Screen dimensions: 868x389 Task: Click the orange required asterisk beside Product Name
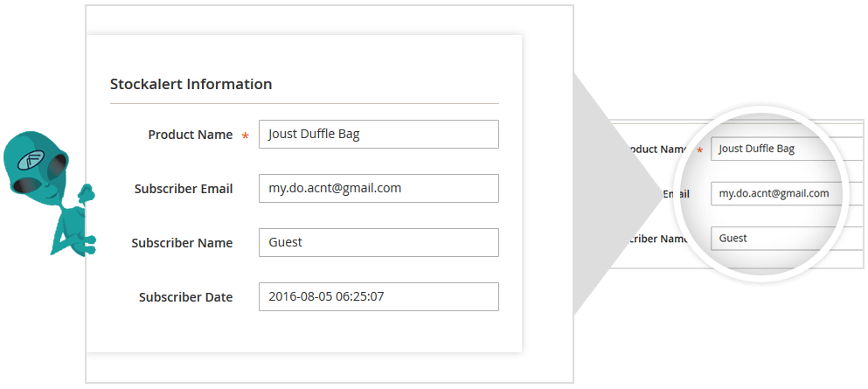(x=246, y=135)
